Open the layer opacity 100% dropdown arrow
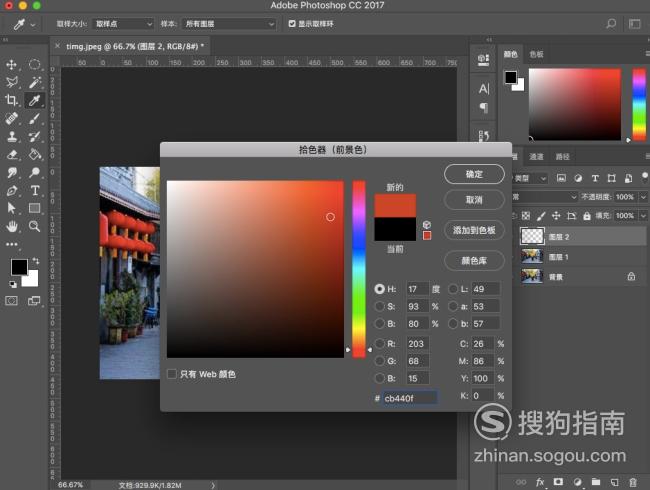 coord(643,197)
